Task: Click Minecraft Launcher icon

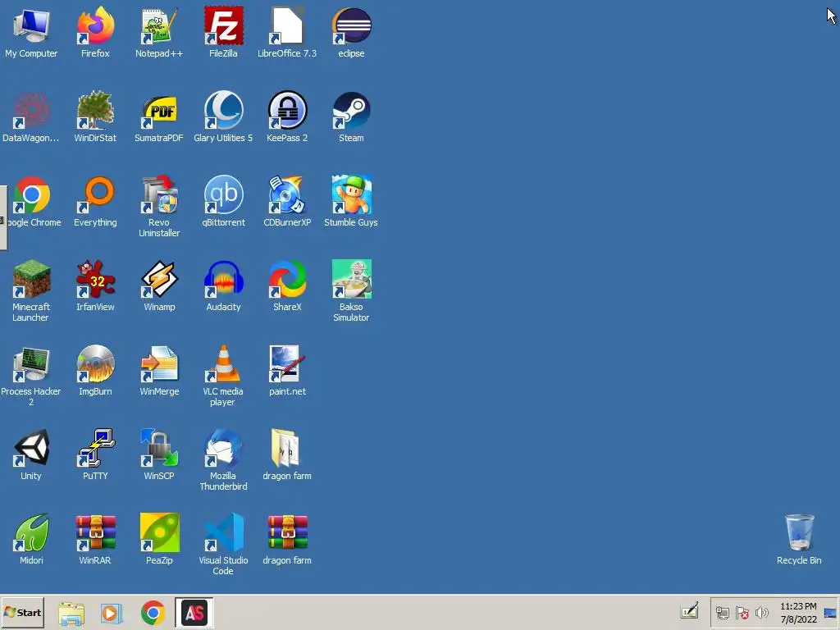Action: pos(31,279)
